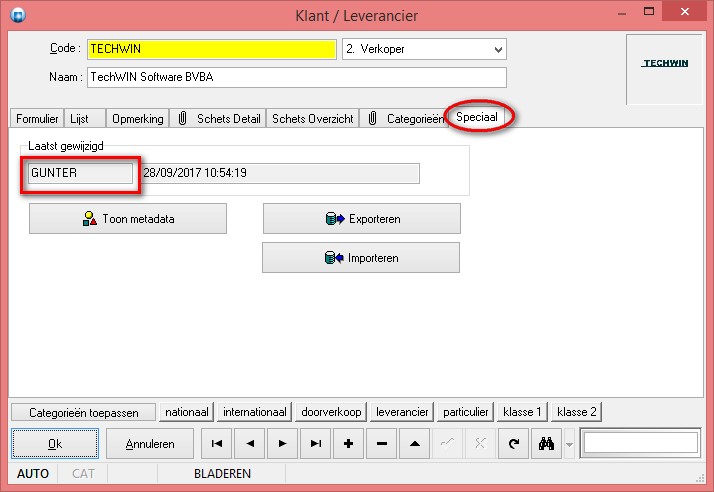Screen dimensions: 714x492
Task: Toggle the nationaal category
Action: tap(187, 412)
